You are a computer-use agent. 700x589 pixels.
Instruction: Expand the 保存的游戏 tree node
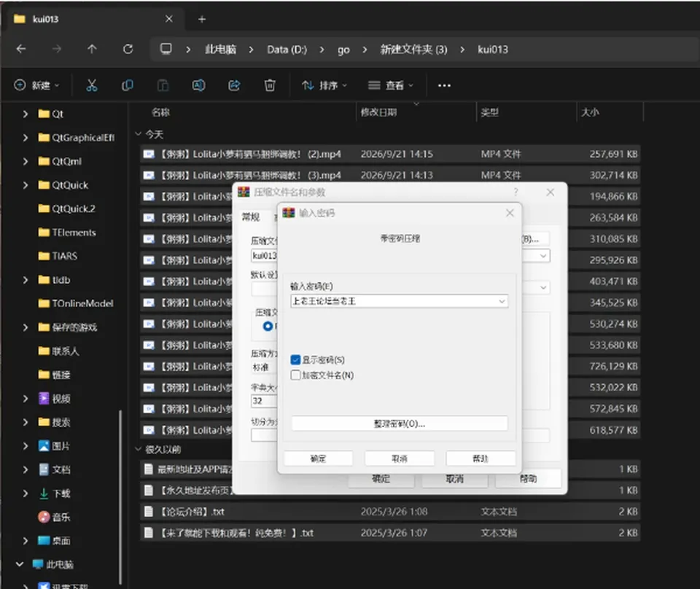click(x=26, y=327)
